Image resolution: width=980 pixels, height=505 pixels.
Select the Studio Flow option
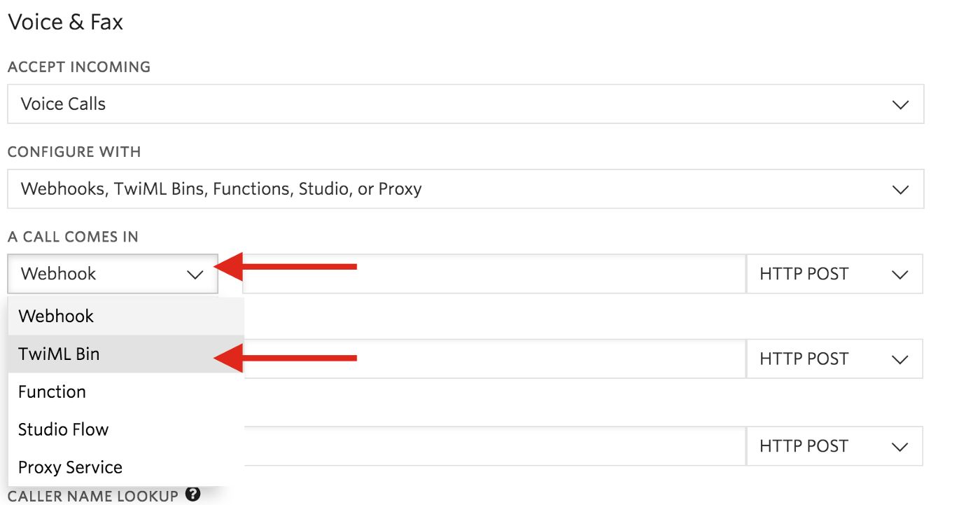[x=63, y=429]
